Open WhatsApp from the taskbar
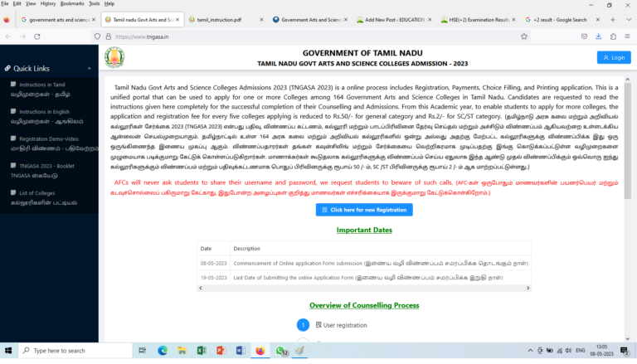 coord(281,351)
